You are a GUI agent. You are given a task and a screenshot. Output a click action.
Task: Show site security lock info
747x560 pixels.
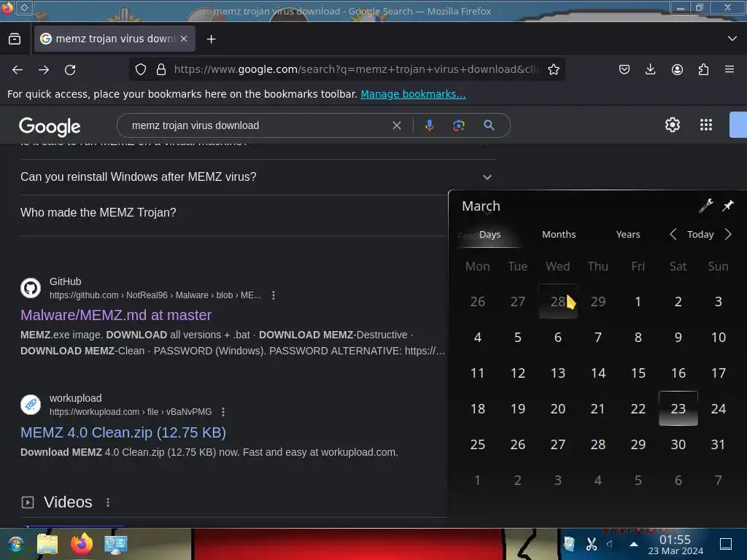pos(161,69)
